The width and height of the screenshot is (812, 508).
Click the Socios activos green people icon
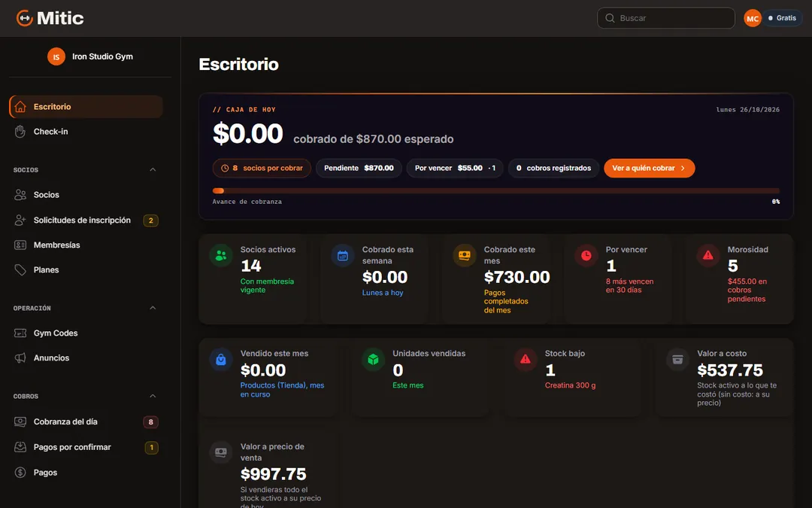point(221,256)
